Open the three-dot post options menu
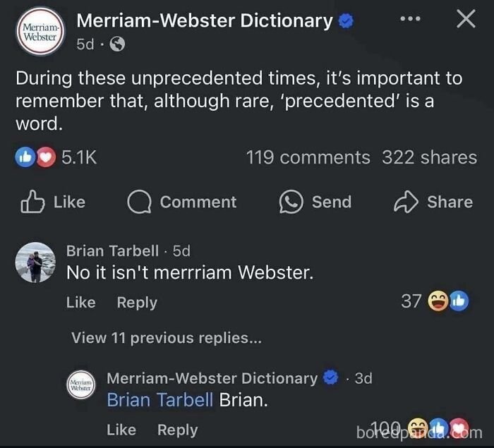 412,19
